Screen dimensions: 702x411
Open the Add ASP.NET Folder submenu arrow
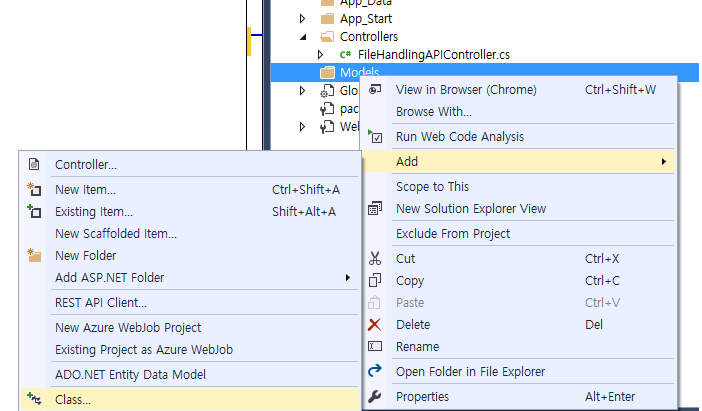click(347, 278)
